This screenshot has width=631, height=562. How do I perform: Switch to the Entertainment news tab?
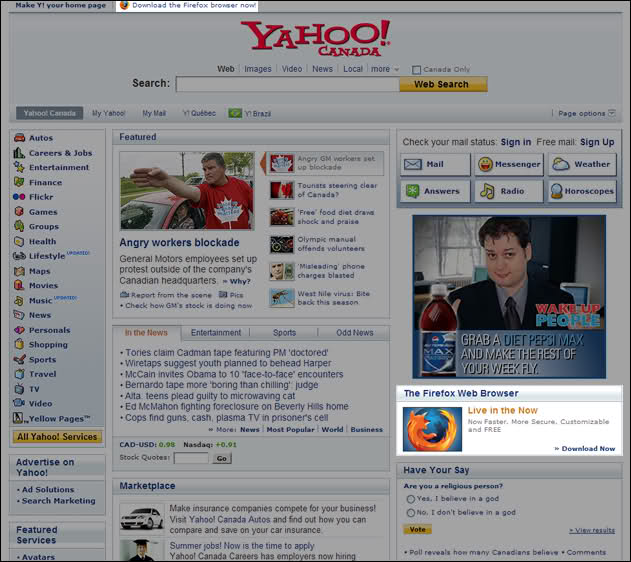[216, 333]
